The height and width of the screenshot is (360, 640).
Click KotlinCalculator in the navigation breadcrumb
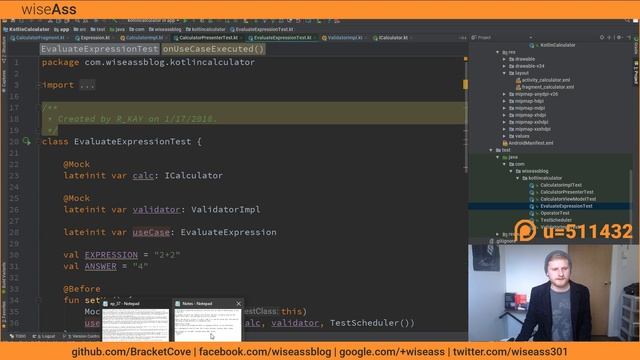(x=26, y=29)
